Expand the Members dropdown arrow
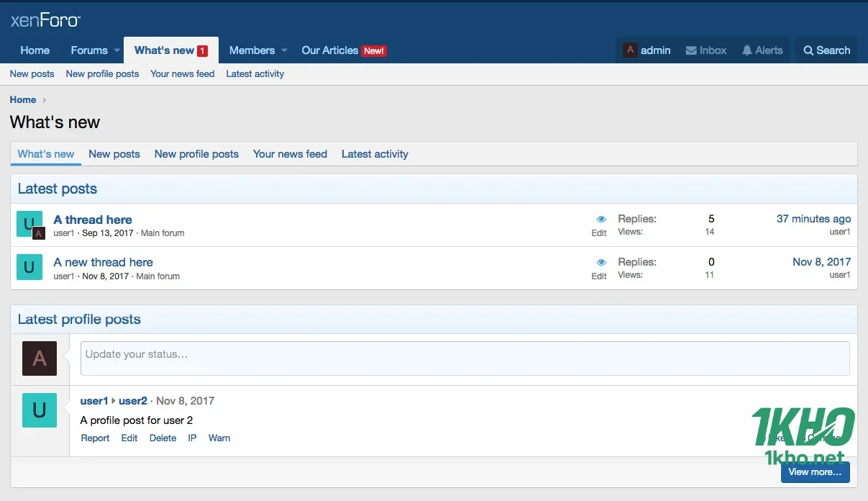This screenshot has height=501, width=868. pos(284,50)
